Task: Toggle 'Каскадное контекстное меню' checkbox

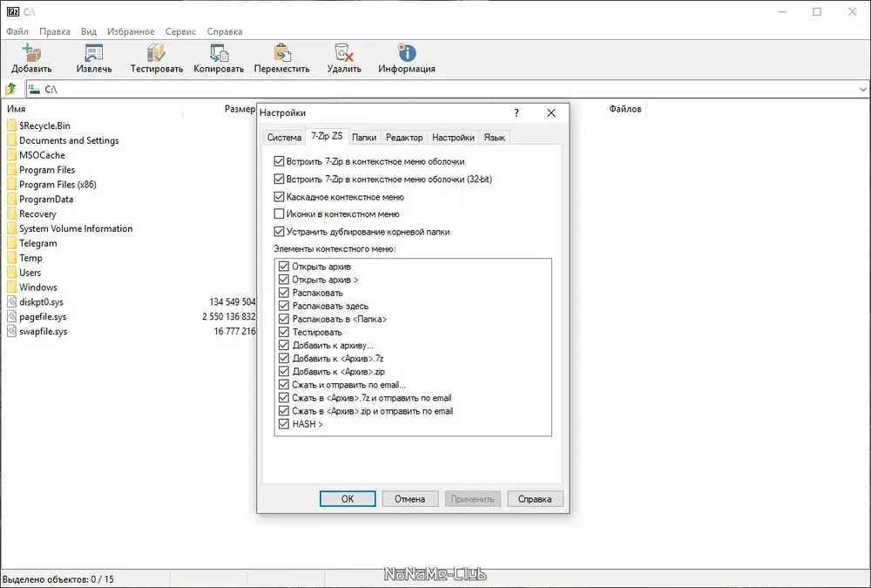Action: tap(279, 197)
